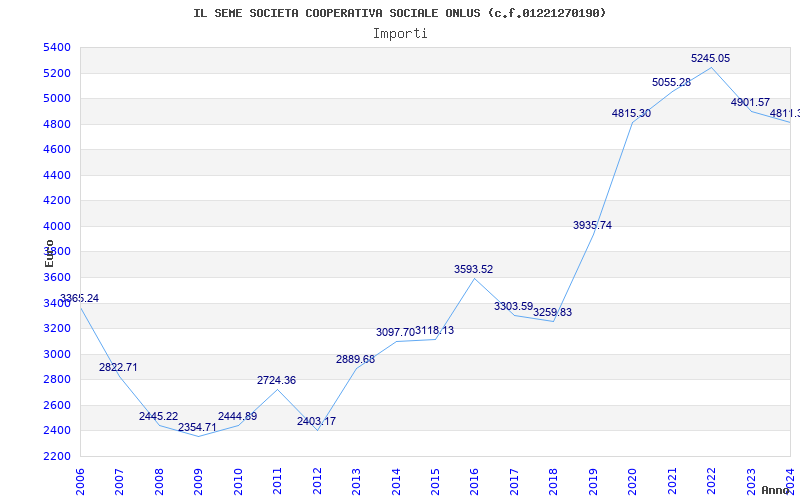Select the y-axis tick 2800
Screen dimensions: 800x500
coord(57,380)
